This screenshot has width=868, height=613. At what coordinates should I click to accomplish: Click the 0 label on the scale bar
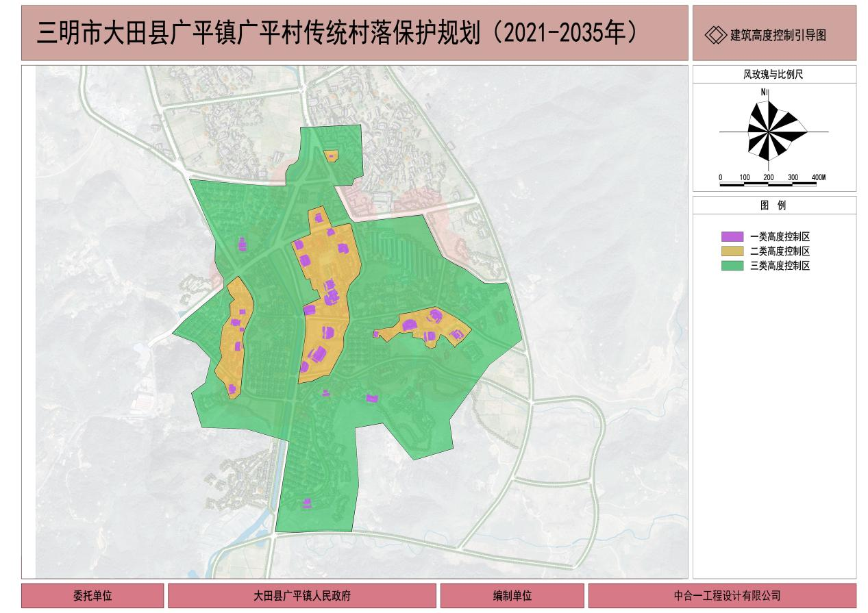721,177
